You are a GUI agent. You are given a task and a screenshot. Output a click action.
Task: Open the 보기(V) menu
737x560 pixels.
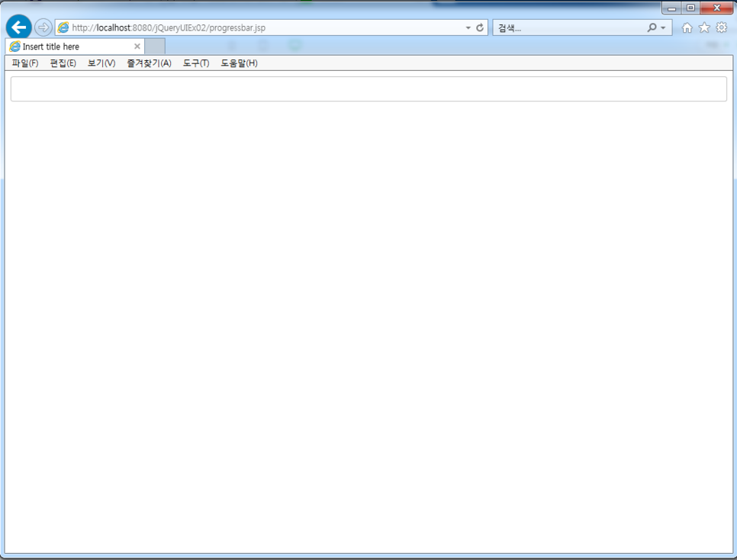click(101, 63)
